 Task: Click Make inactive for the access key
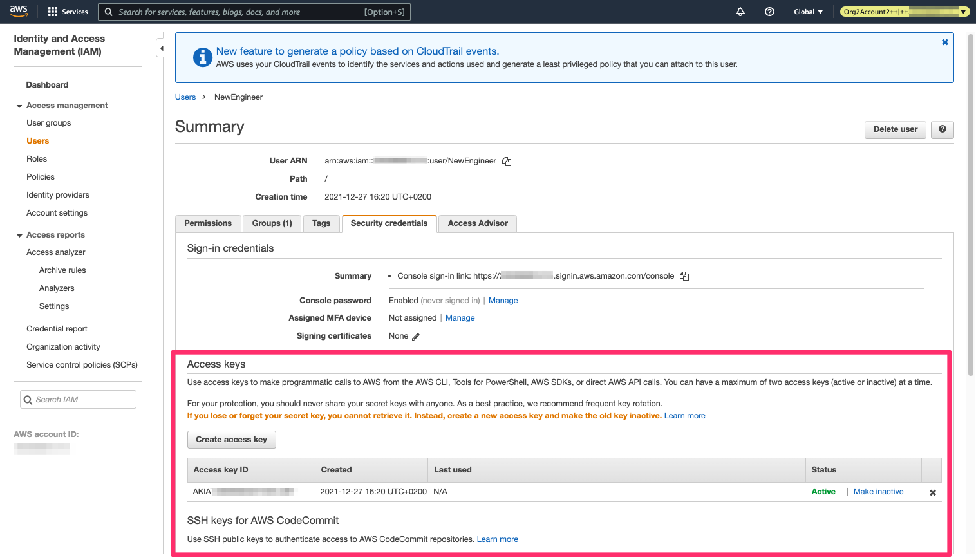click(878, 492)
